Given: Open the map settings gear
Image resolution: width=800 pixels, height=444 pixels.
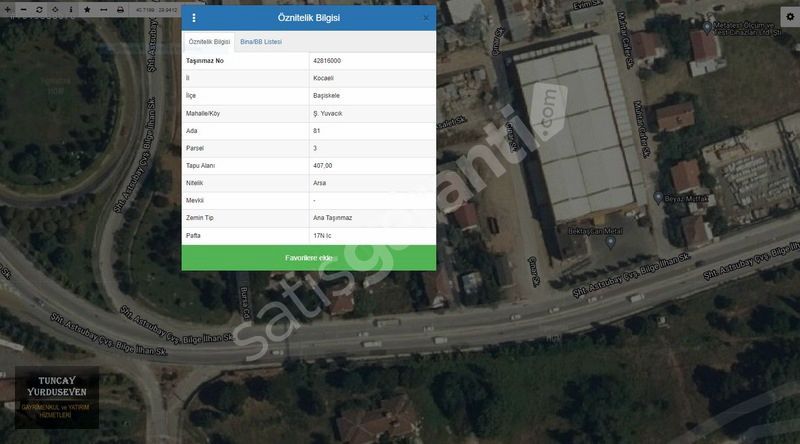Looking at the screenshot, I should pos(789,18).
